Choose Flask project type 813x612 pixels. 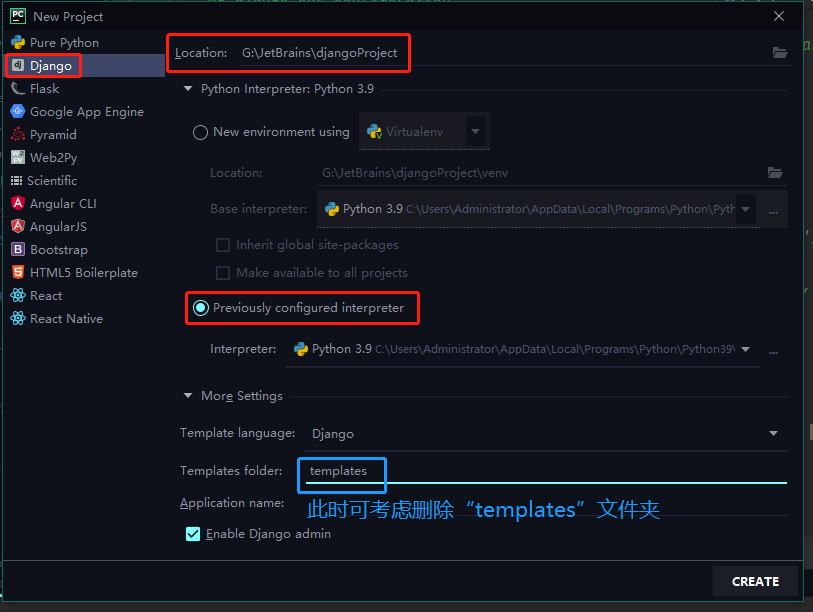85,89
